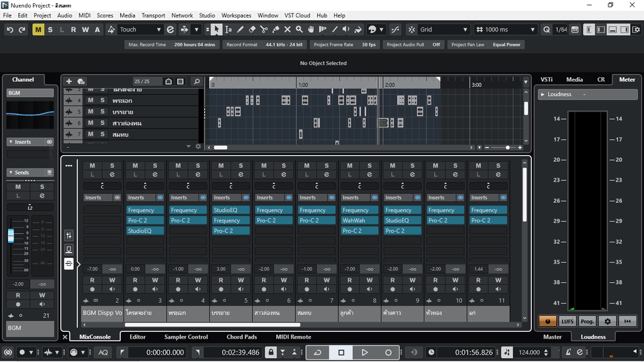Click the Record transport button

click(x=388, y=353)
